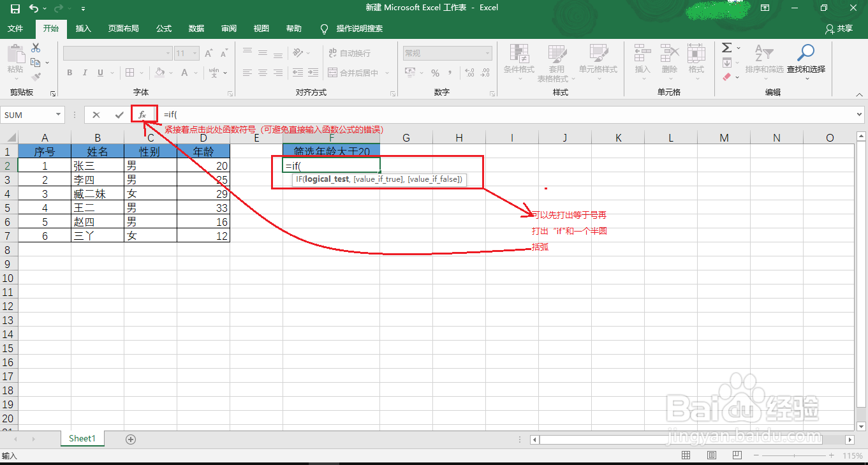868x465 pixels.
Task: Undo the last action
Action: point(34,8)
